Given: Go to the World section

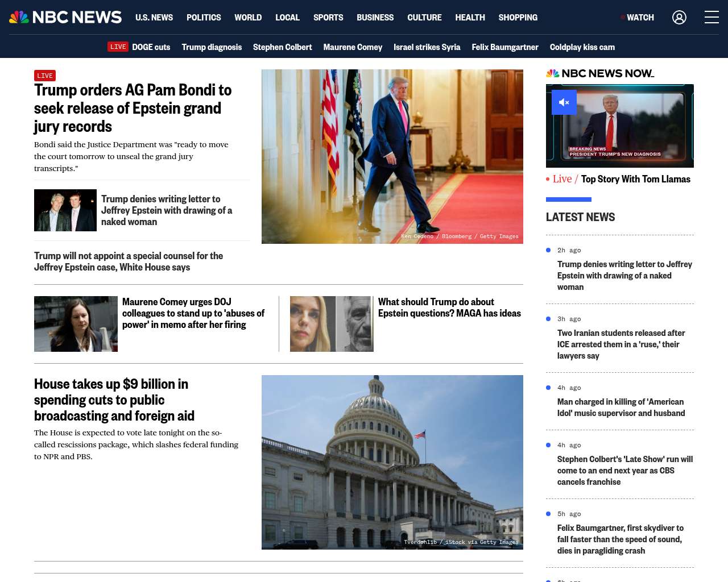Looking at the screenshot, I should [248, 18].
